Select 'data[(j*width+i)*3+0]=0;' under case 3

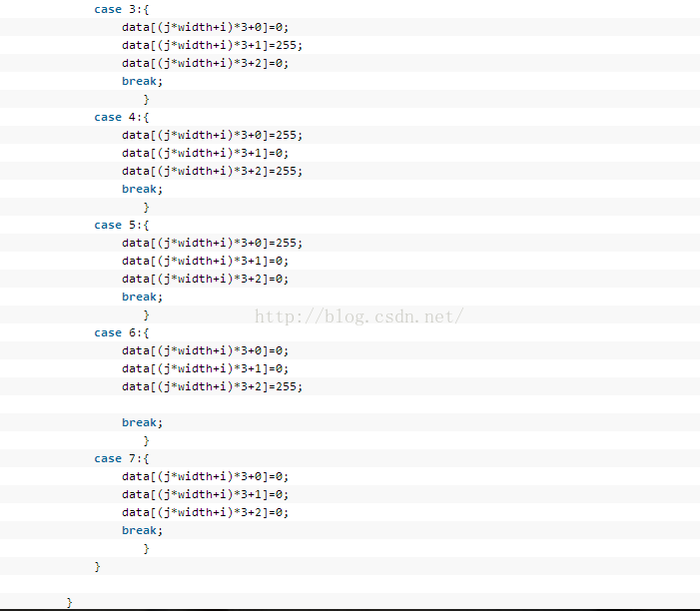(x=206, y=28)
